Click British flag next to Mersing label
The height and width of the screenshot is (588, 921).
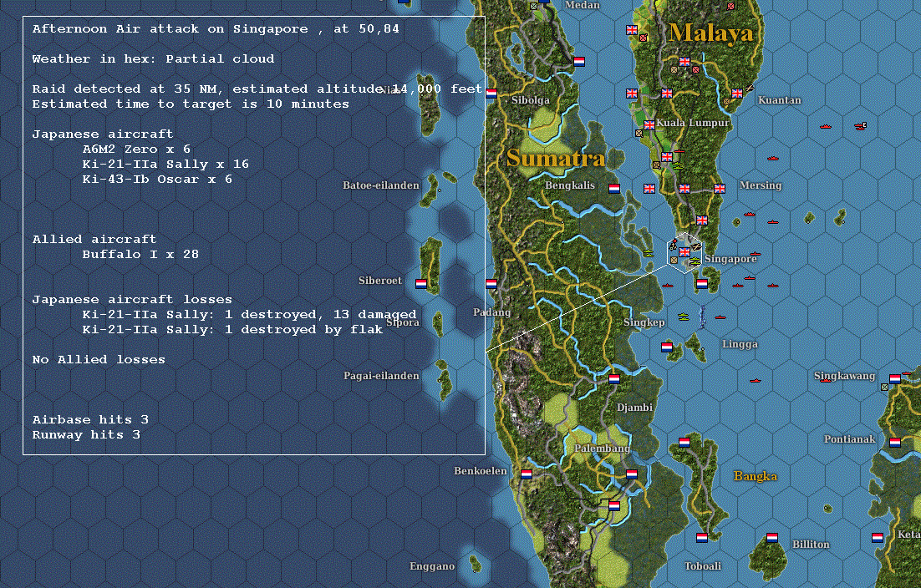[x=720, y=189]
